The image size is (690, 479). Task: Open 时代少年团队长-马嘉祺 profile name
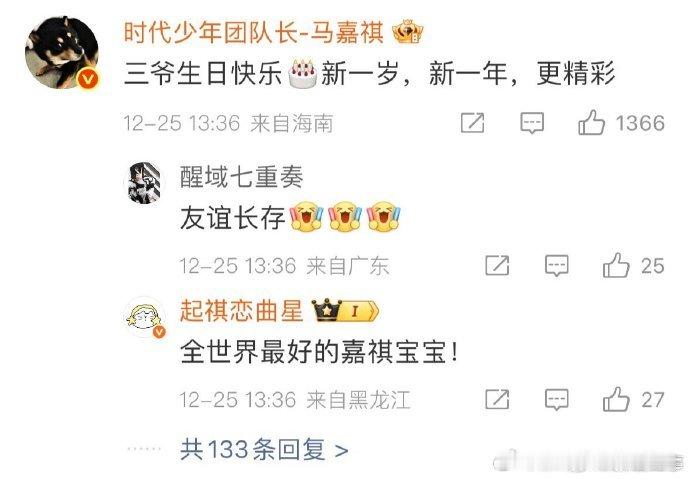coord(253,32)
